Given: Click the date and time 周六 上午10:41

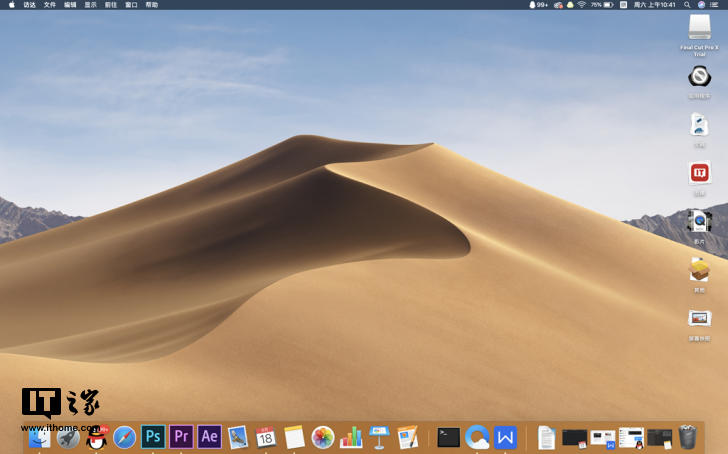Looking at the screenshot, I should 655,5.
